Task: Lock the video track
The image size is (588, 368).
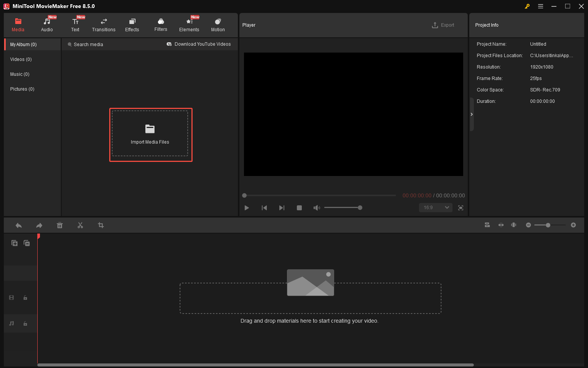Action: click(25, 298)
